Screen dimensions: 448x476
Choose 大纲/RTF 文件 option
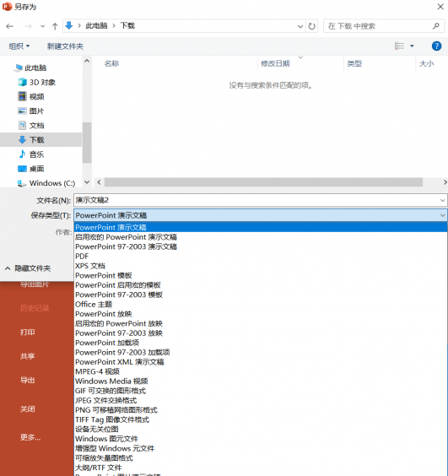point(261,468)
